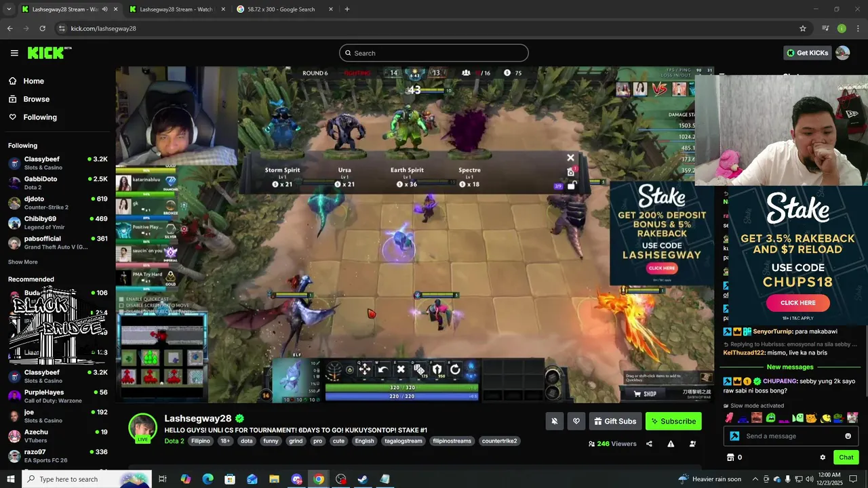This screenshot has width=868, height=488.
Task: Click the user icon beside report icon
Action: (x=692, y=444)
